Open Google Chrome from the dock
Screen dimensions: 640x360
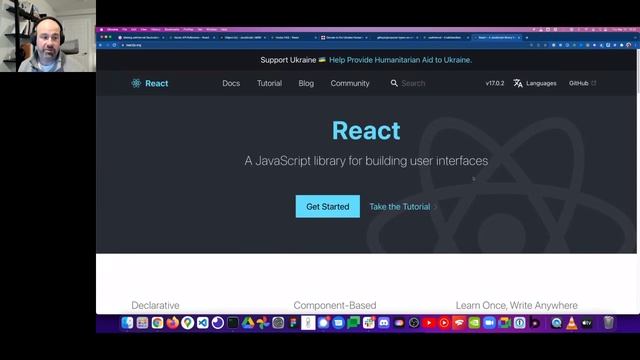click(x=158, y=323)
